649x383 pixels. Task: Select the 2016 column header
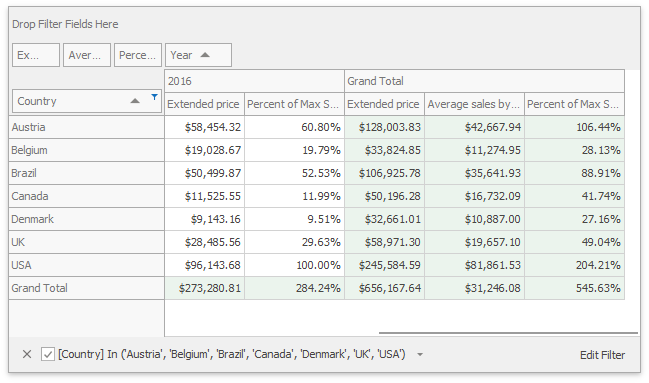click(254, 81)
